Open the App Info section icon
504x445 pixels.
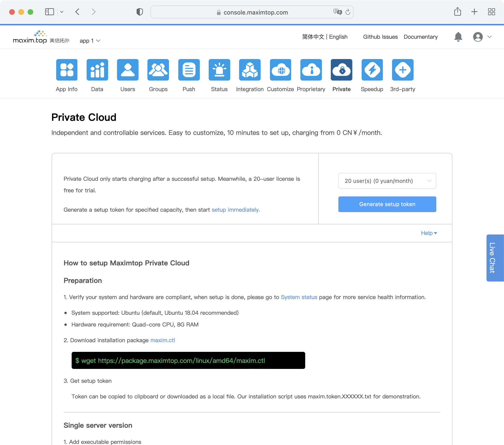pos(67,70)
